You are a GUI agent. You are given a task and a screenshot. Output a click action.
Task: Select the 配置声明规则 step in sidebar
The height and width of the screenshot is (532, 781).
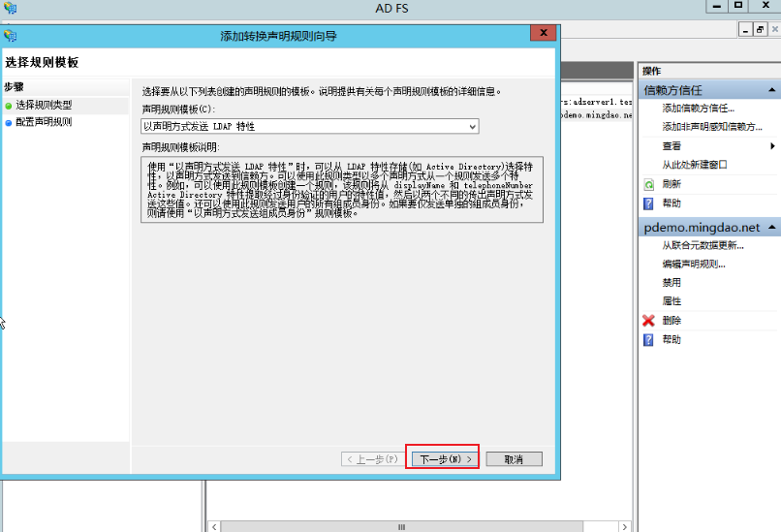[44, 122]
